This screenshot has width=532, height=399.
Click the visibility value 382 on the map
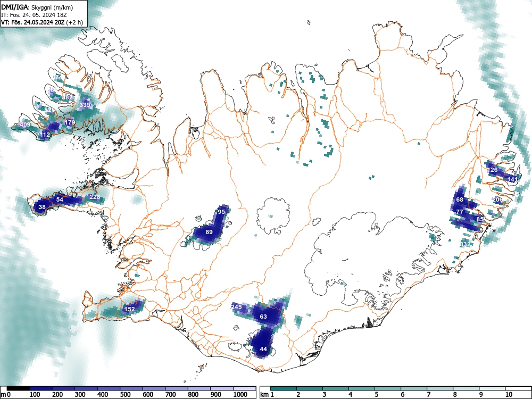point(67,97)
